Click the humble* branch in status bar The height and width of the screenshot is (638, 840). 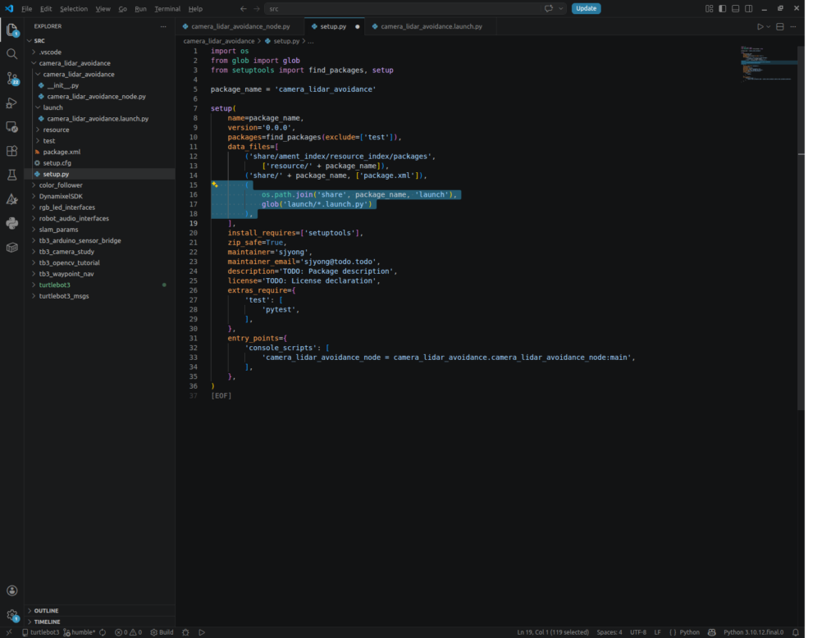[x=80, y=632]
